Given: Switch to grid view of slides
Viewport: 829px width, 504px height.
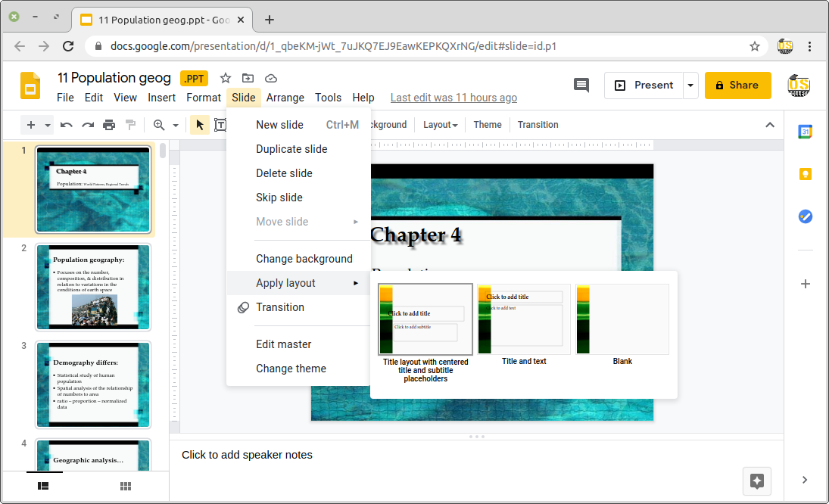Looking at the screenshot, I should (126, 486).
